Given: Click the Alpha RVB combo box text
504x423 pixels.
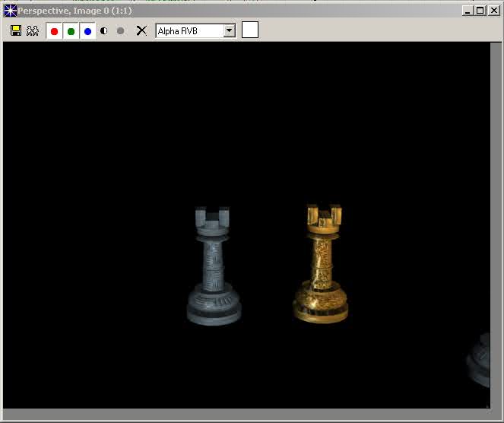Looking at the screenshot, I should click(189, 30).
